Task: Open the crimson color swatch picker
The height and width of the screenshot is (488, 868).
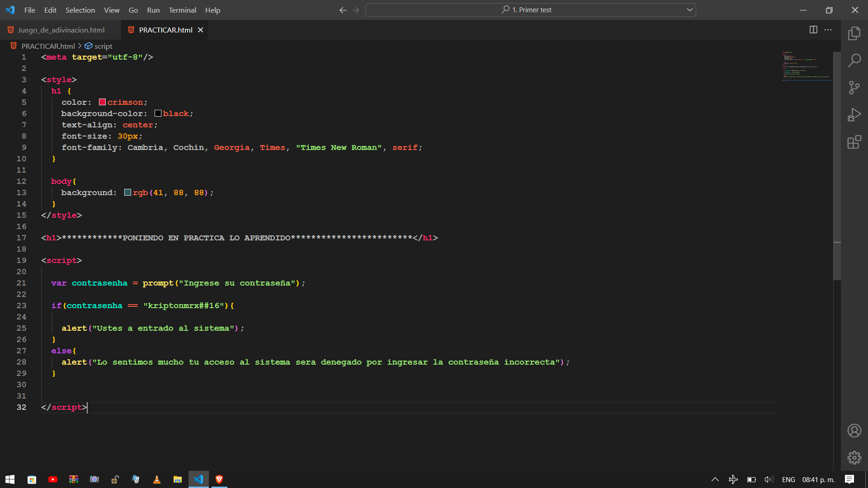Action: tap(103, 102)
